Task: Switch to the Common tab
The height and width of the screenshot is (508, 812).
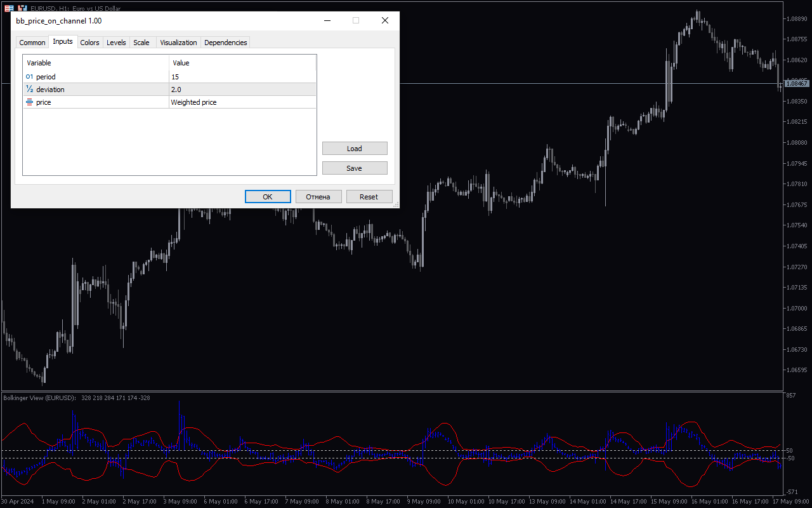Action: click(32, 43)
